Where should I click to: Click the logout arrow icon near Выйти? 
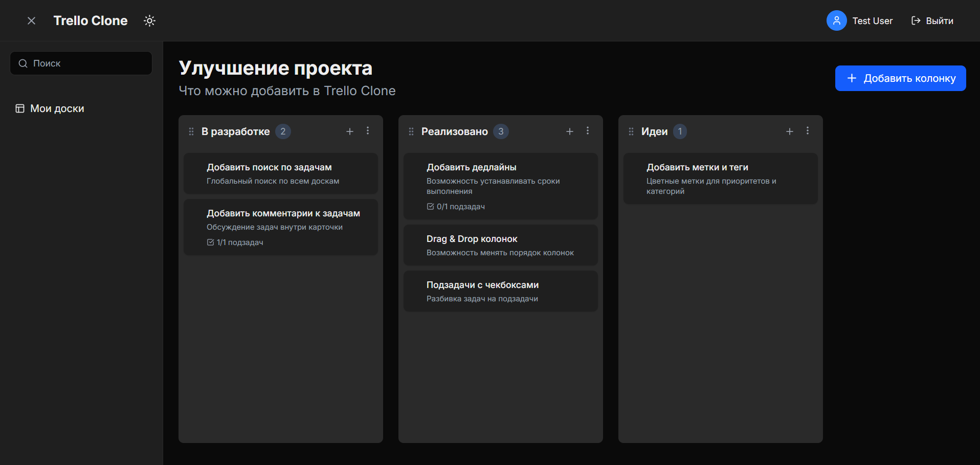point(915,20)
